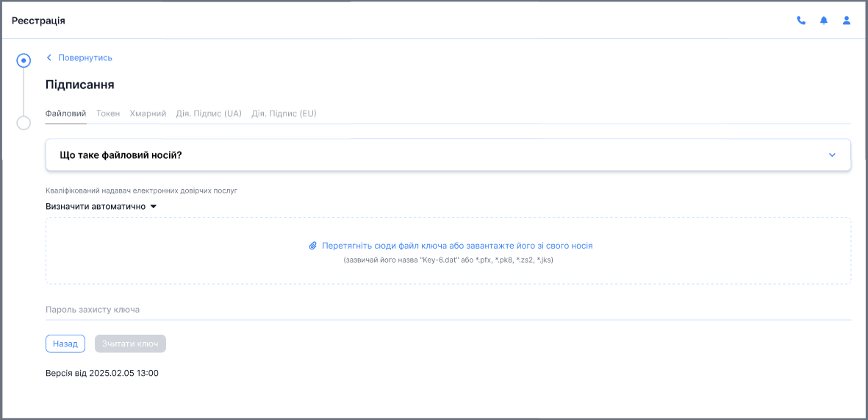This screenshot has height=420, width=868.
Task: Open notifications via the bell icon
Action: point(824,21)
